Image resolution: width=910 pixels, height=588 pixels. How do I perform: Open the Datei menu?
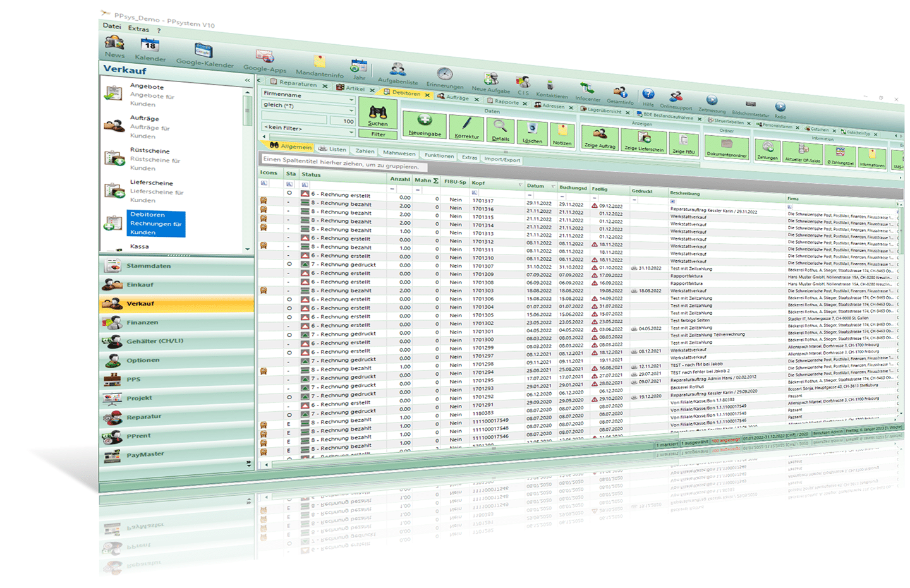pos(111,26)
